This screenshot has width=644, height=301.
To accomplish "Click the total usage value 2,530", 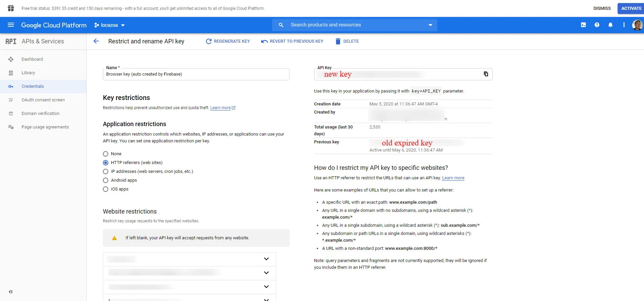I will point(375,127).
